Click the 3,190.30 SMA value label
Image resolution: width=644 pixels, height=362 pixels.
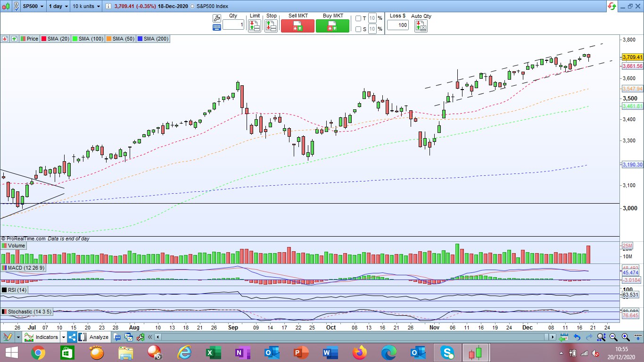[633, 165]
